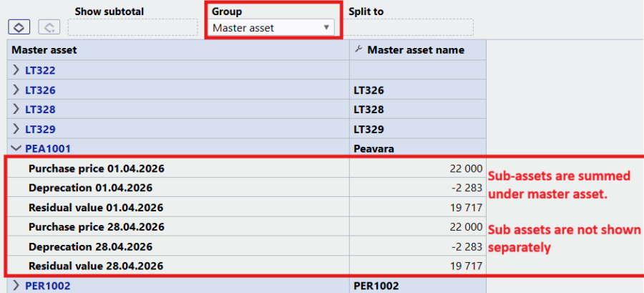Click the wrench icon beside Master asset name
This screenshot has width=644, height=293.
[358, 49]
